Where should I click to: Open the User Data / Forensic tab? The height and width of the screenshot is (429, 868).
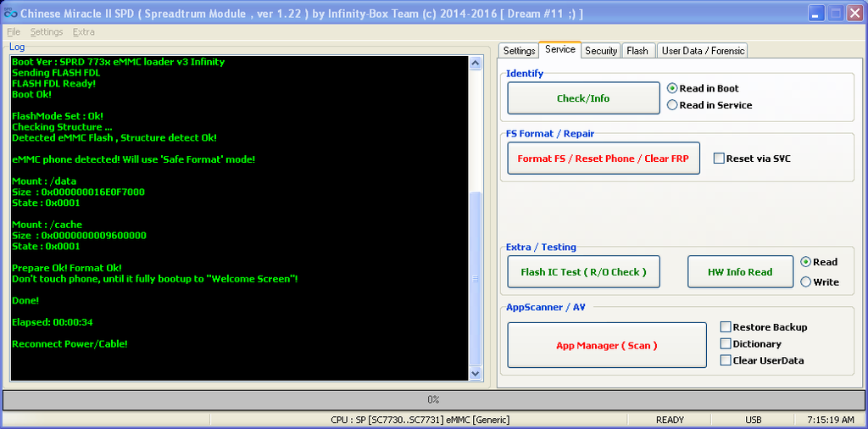click(703, 51)
